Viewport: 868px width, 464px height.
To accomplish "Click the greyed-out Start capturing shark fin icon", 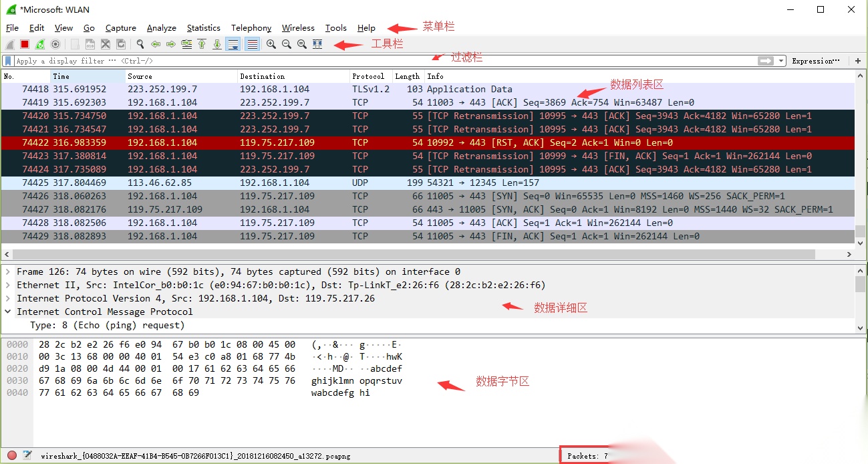I will click(9, 44).
